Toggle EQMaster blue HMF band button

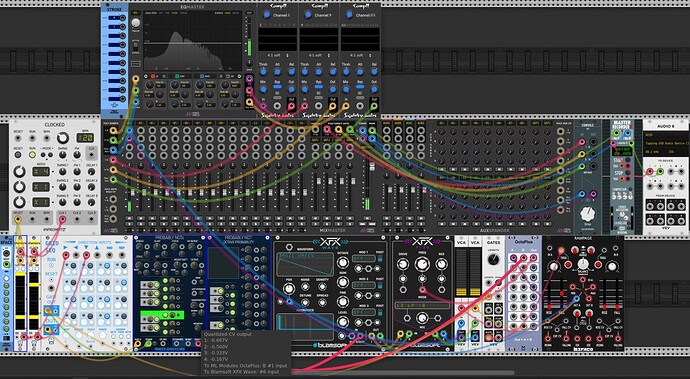pyautogui.click(x=202, y=76)
